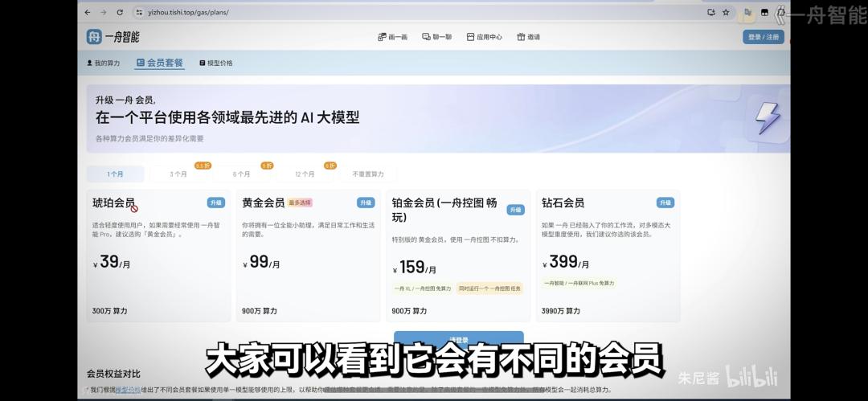Open the 模型价格 link in footer note
The height and width of the screenshot is (401, 868).
point(128,390)
